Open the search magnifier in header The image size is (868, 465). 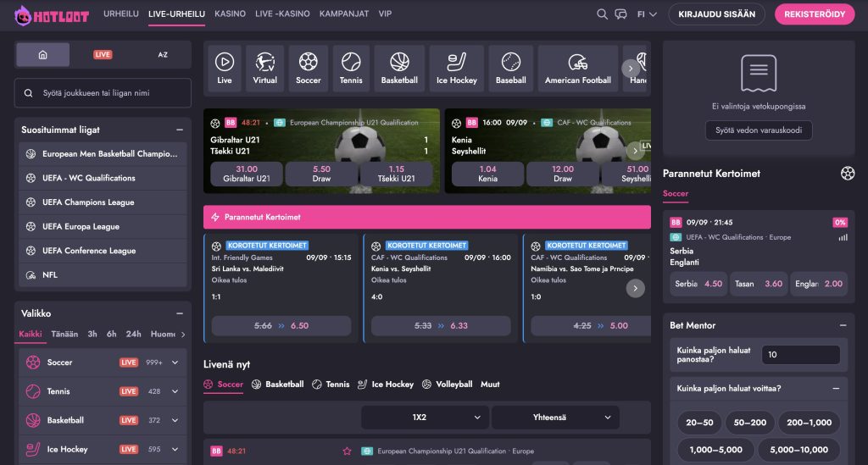(x=602, y=14)
